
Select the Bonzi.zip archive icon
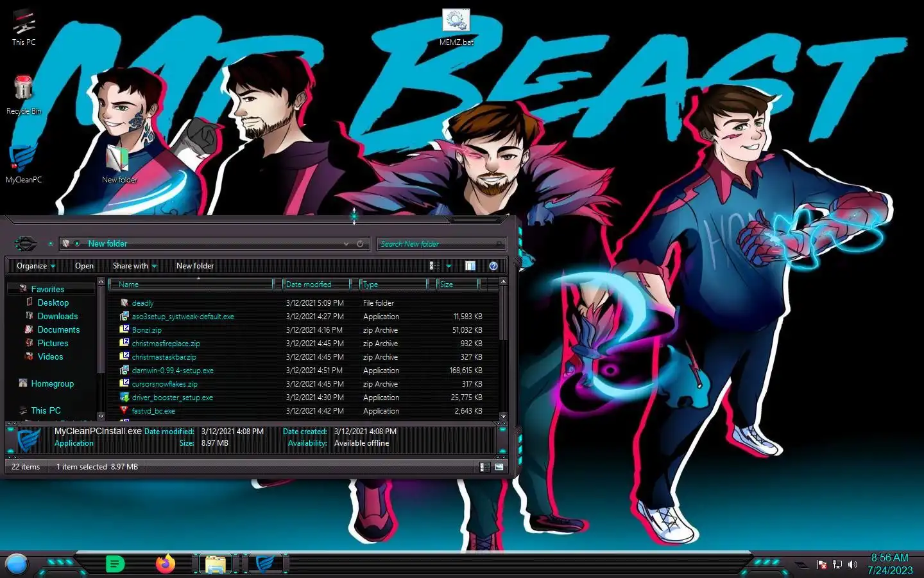pyautogui.click(x=124, y=329)
